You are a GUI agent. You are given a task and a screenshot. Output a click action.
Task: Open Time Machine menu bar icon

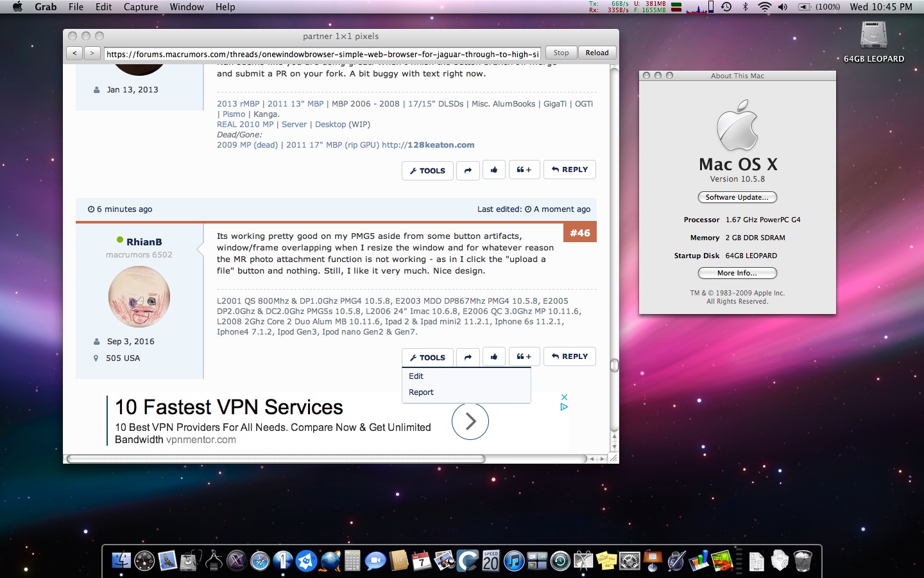click(726, 6)
